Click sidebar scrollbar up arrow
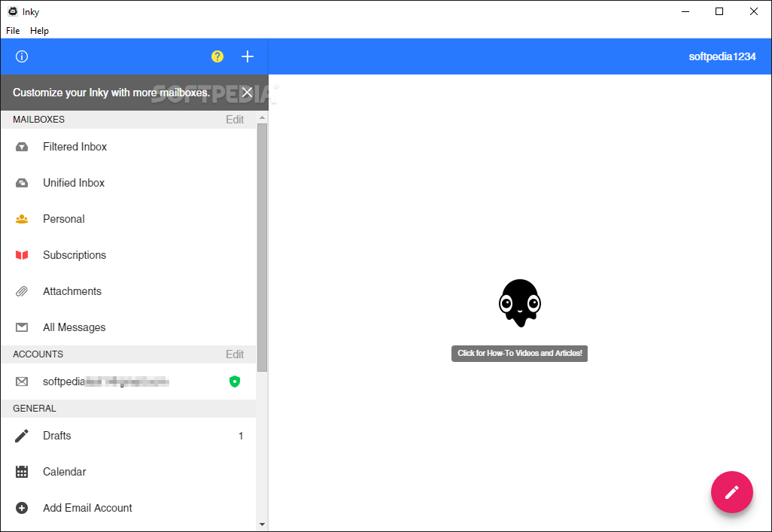Image resolution: width=772 pixels, height=532 pixels. point(262,117)
